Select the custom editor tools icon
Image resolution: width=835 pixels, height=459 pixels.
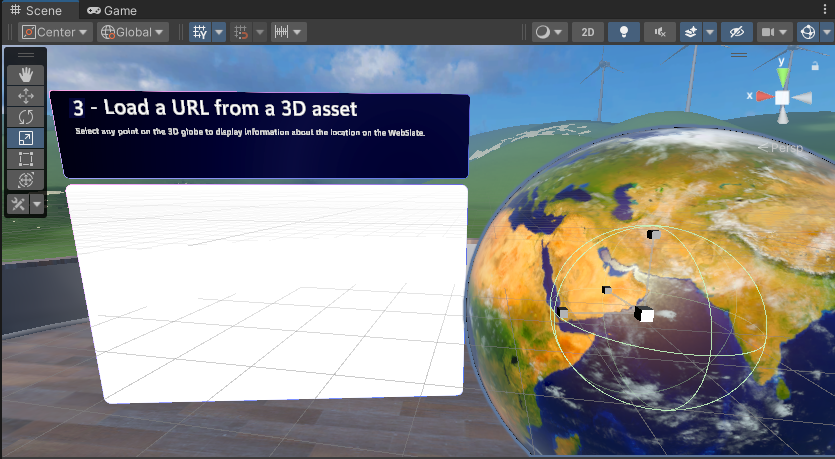18,204
